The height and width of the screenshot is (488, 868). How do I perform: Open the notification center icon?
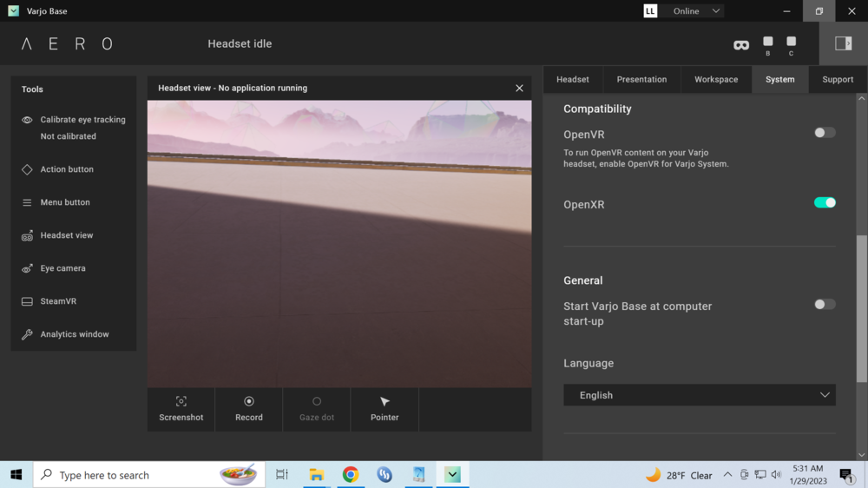846,475
